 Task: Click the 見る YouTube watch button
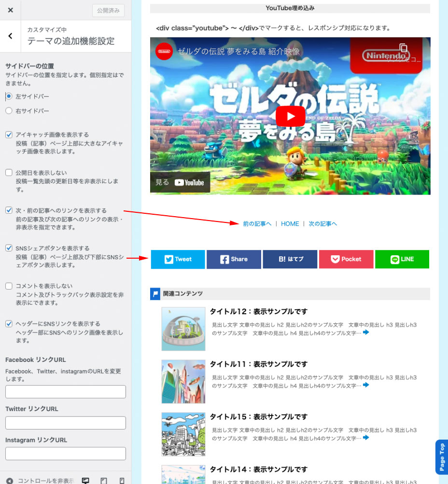(x=180, y=182)
